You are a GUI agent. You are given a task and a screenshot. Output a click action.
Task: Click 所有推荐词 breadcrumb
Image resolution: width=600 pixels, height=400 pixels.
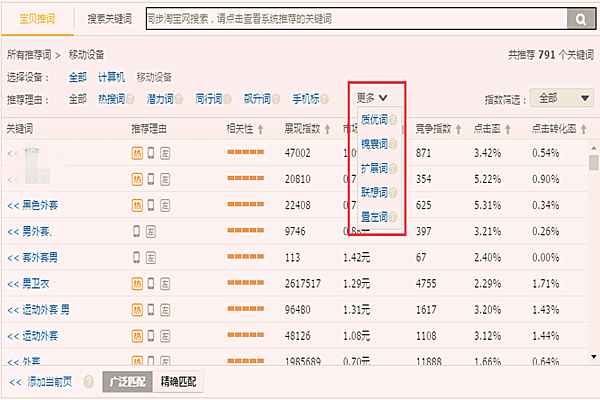click(x=29, y=55)
